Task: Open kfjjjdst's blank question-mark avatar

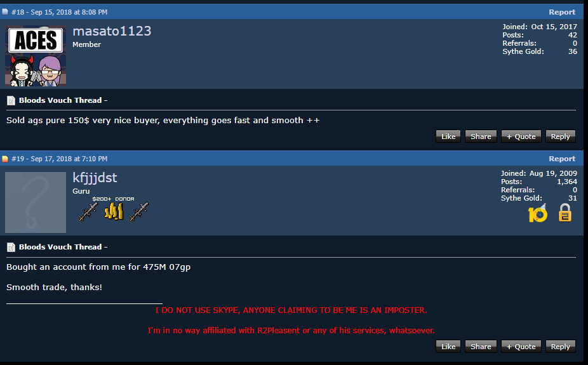Action: tap(36, 202)
